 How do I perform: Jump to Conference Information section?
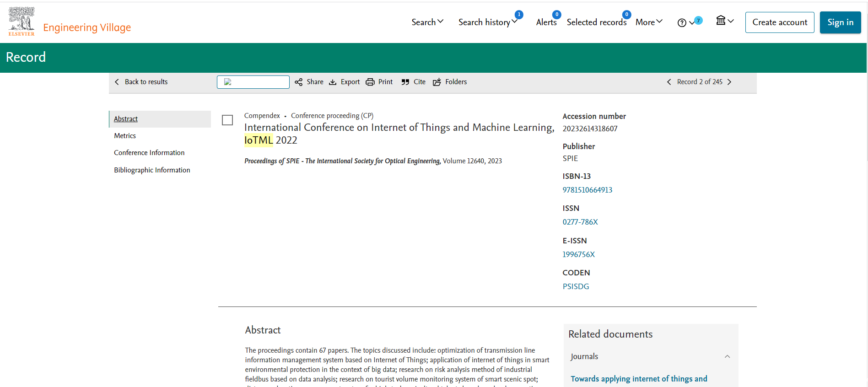point(149,153)
